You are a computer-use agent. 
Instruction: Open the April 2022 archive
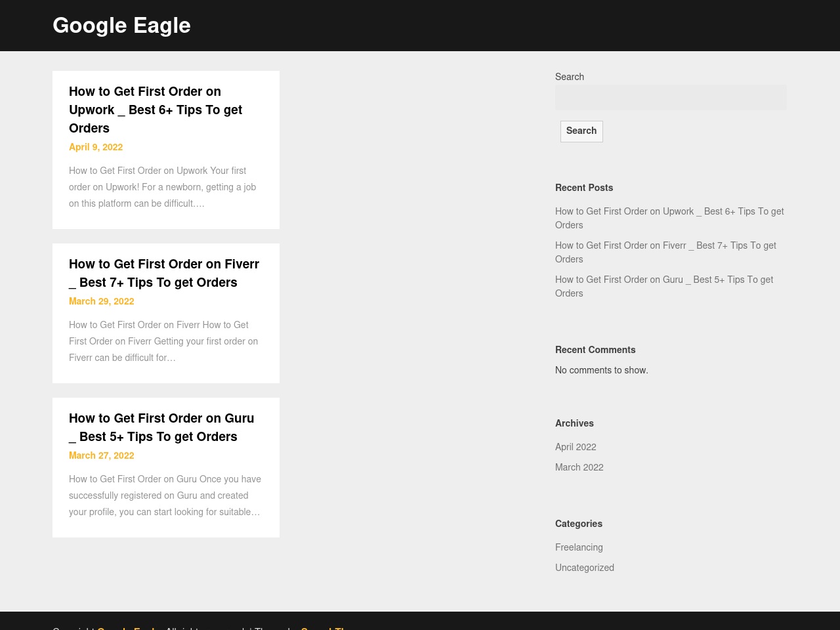[x=576, y=447]
